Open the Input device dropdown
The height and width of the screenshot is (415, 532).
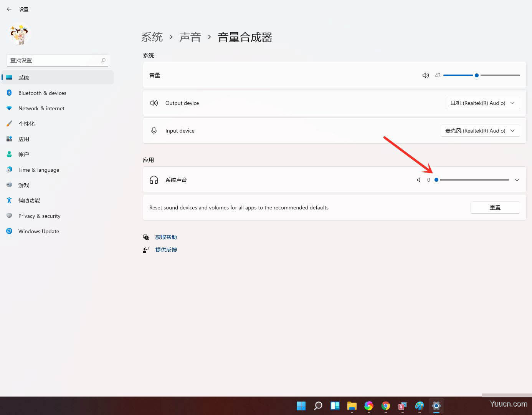pyautogui.click(x=480, y=131)
